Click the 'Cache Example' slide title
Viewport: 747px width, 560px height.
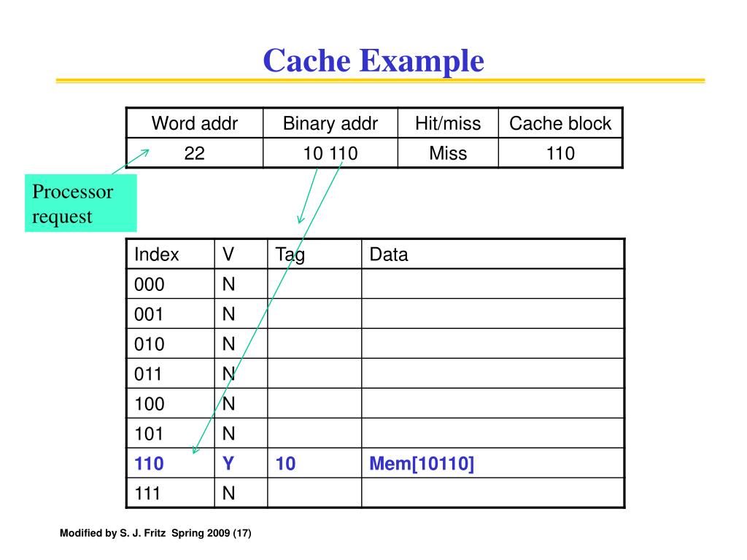(x=373, y=61)
